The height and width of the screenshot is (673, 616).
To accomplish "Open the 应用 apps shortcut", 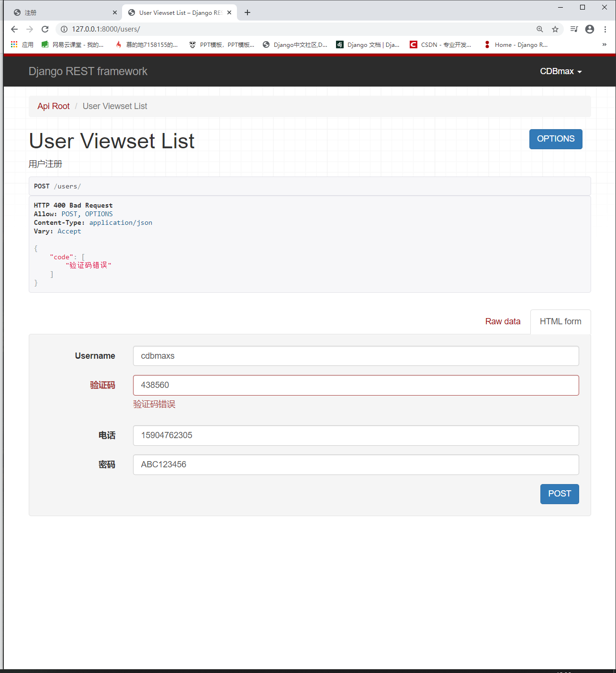I will [22, 44].
